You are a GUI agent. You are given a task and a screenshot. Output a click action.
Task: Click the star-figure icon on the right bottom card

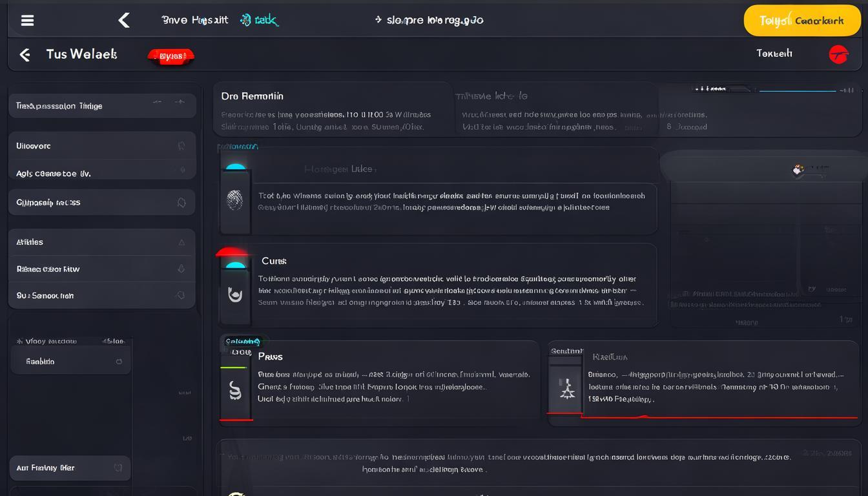(566, 387)
